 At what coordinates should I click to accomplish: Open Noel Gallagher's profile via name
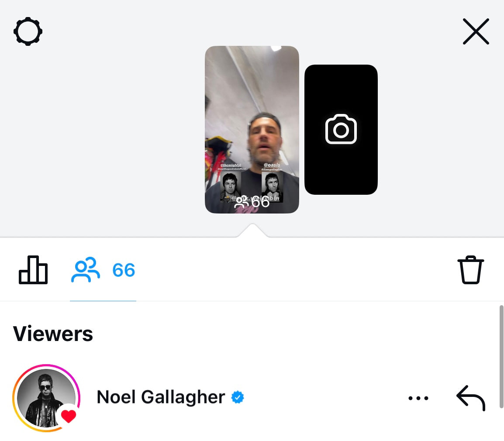(160, 397)
